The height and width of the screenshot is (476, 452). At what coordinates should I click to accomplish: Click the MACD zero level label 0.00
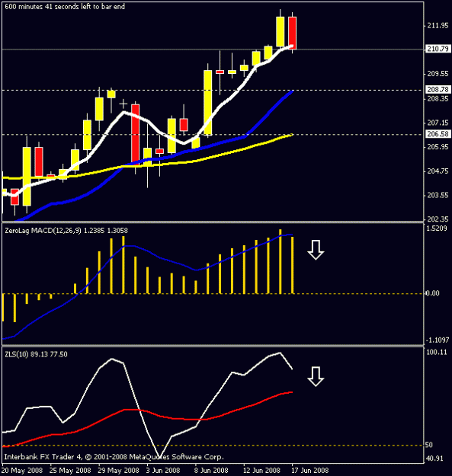coord(432,293)
